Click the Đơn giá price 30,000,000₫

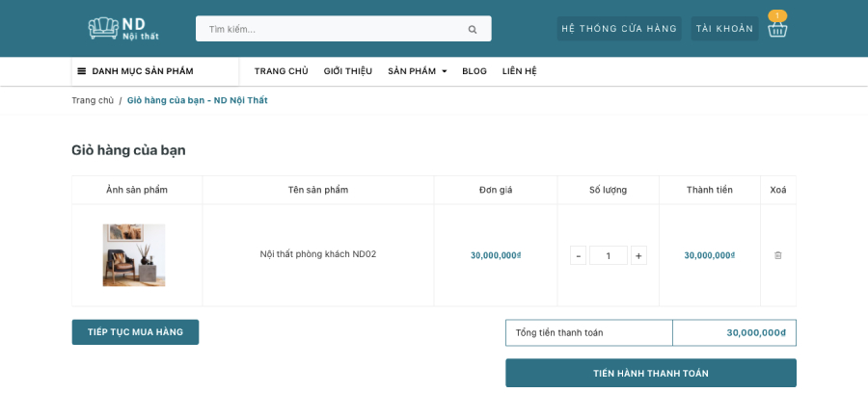pos(496,255)
